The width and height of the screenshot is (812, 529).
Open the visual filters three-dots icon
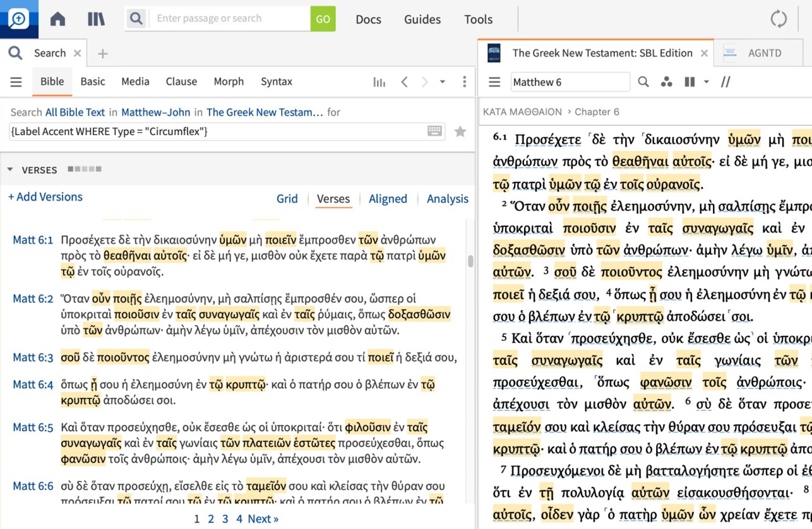(666, 82)
